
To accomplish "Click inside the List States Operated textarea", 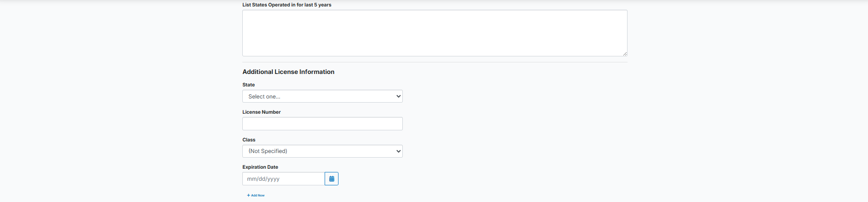I will click(x=435, y=33).
